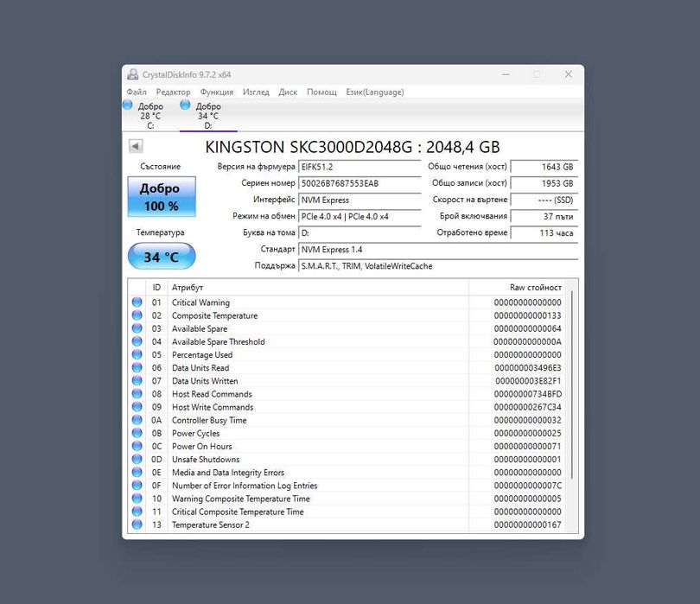Click status orb for Host Write Commands
The width and height of the screenshot is (700, 604).
click(137, 407)
